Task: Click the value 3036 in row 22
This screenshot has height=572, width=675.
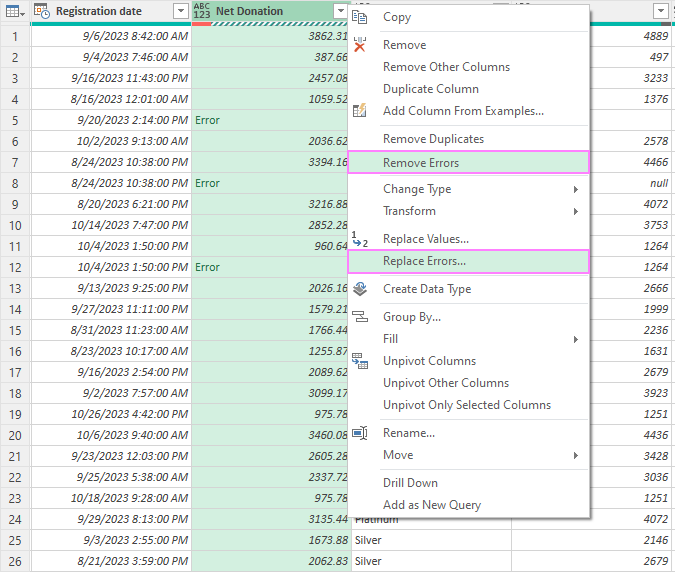Action: [x=630, y=477]
